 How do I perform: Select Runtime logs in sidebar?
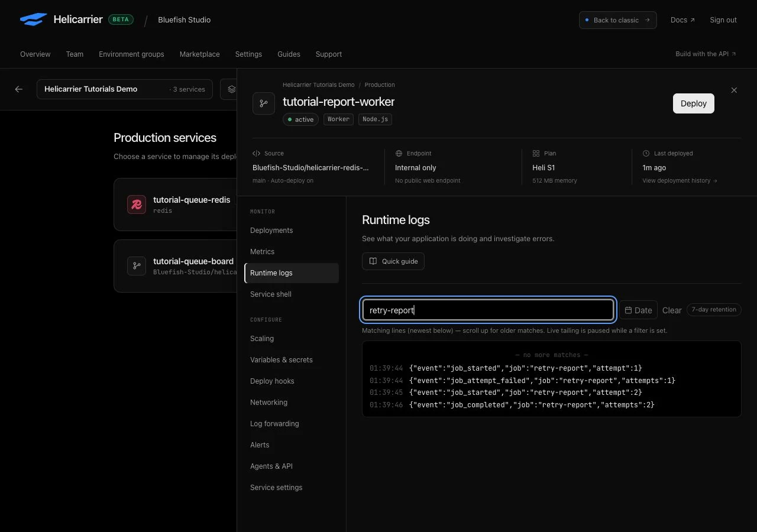292,273
